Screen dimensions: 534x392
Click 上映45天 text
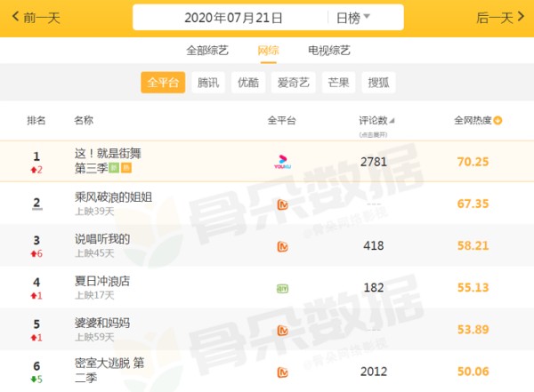pyautogui.click(x=94, y=253)
